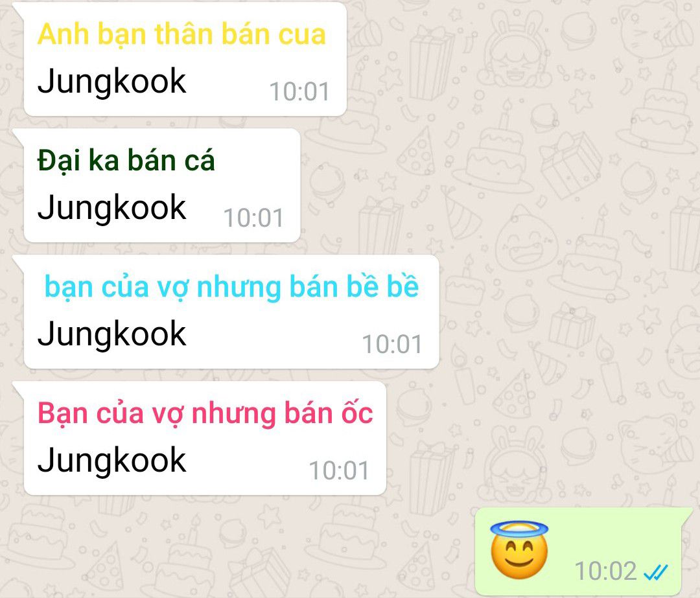Click the 10:02 timestamp on sent message
This screenshot has width=700, height=598.
[605, 571]
